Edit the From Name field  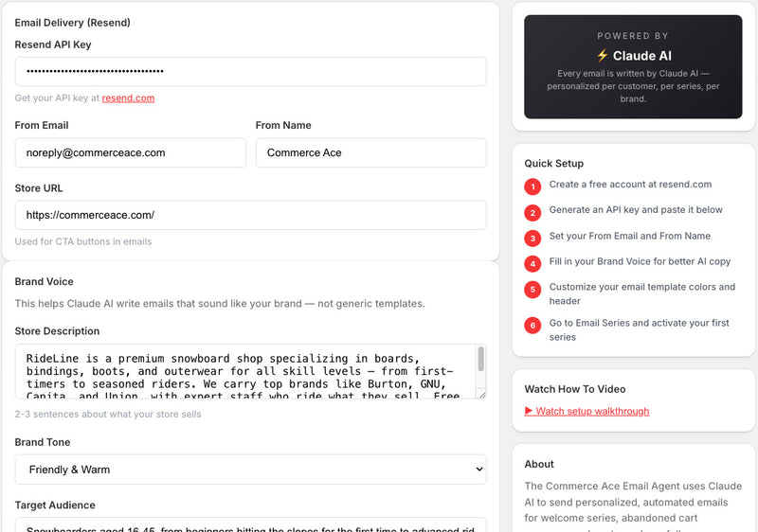370,152
